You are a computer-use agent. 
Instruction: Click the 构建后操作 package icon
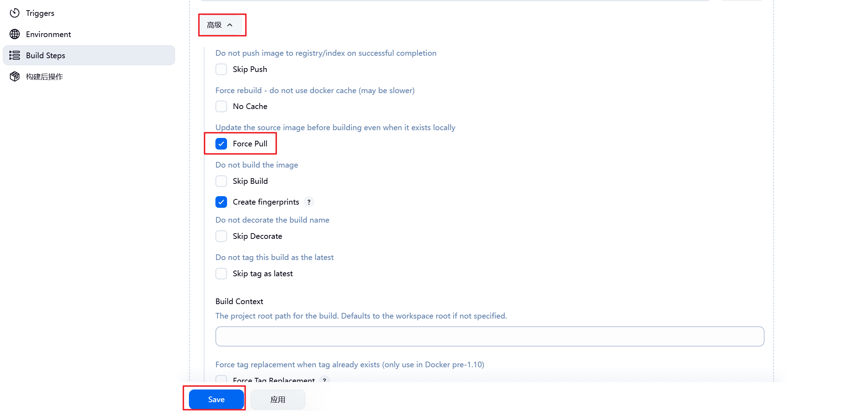click(14, 77)
